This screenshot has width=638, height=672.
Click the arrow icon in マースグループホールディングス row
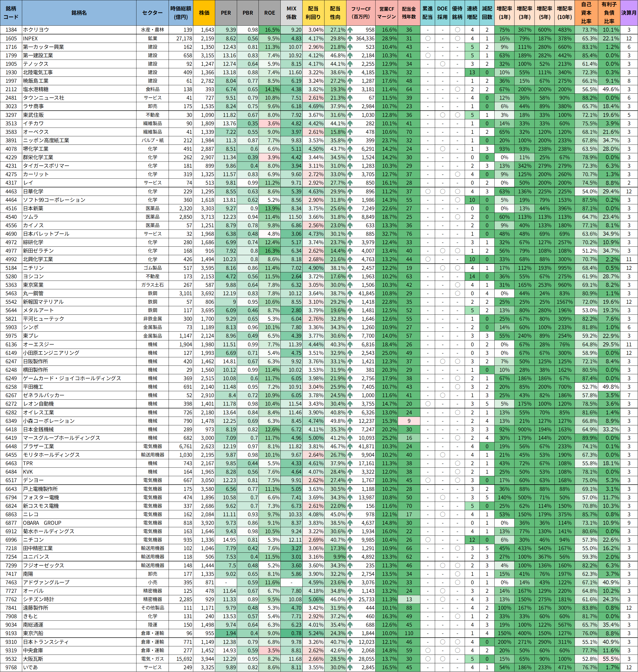(350, 438)
